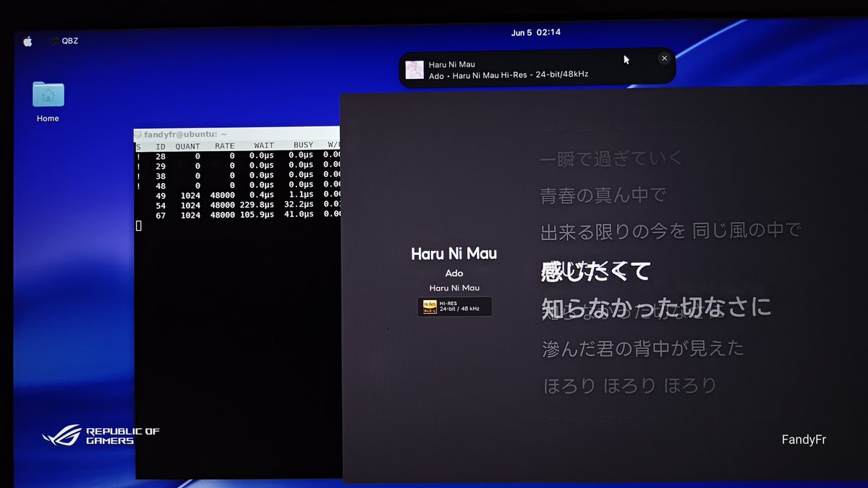The image size is (868, 488).
Task: Click the terminal window icon in title bar
Action: [x=138, y=134]
